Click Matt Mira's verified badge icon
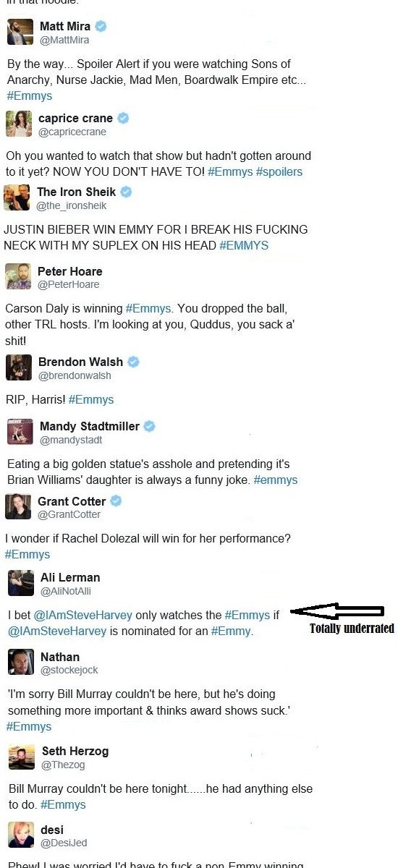 (x=101, y=27)
